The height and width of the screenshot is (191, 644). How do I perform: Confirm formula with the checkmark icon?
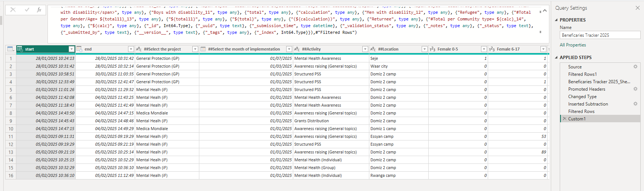27,10
